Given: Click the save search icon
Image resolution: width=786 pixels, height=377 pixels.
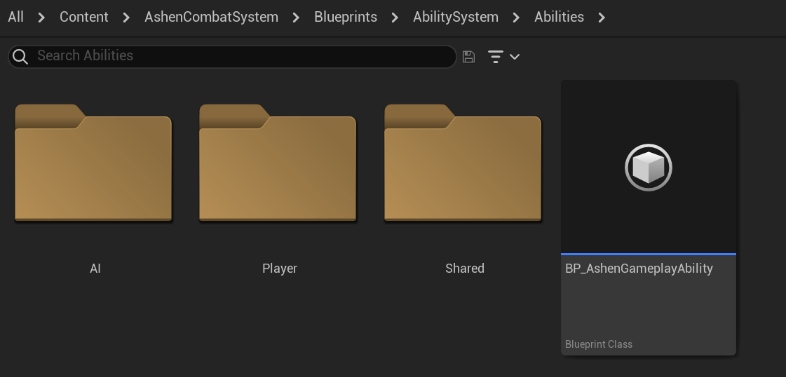Looking at the screenshot, I should (x=469, y=57).
